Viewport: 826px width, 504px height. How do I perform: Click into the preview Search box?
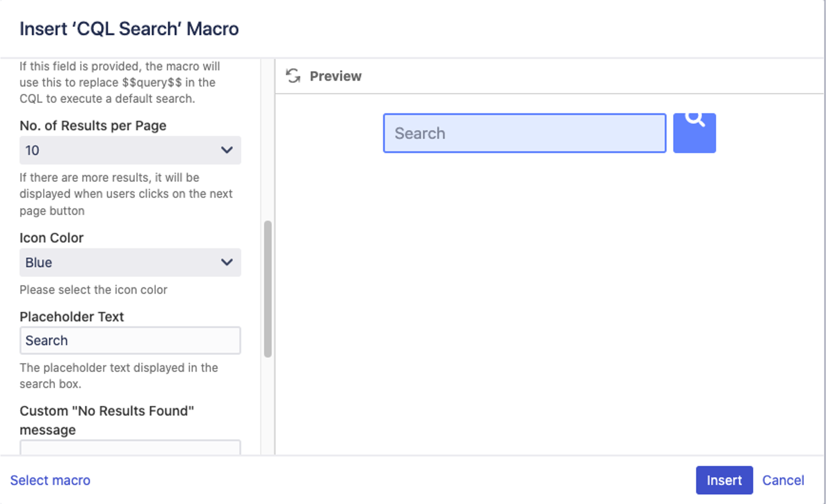pos(524,133)
